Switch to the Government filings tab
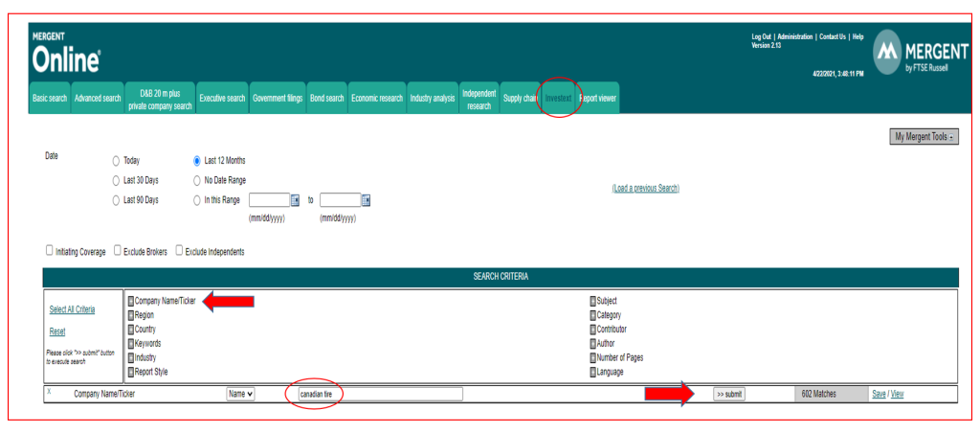The height and width of the screenshot is (433, 980). 278,99
